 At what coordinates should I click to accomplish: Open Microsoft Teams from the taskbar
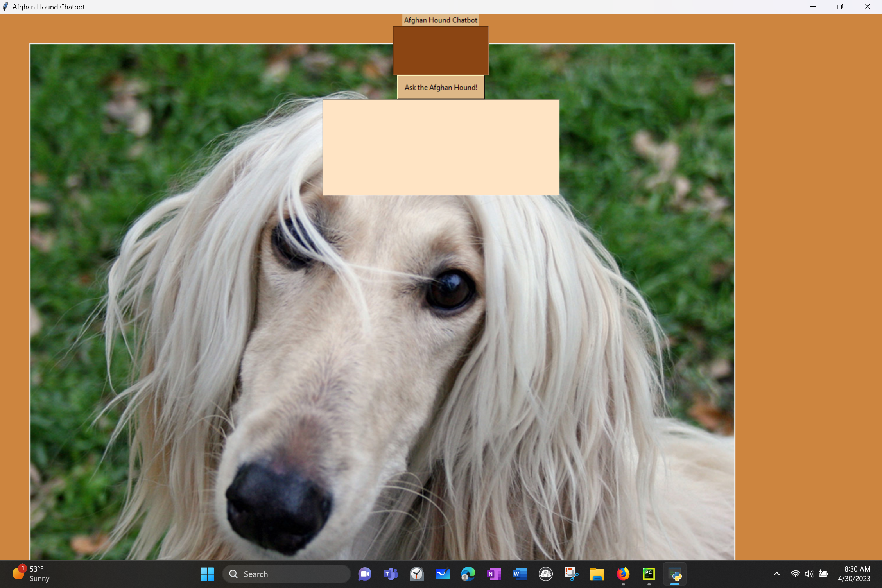(391, 574)
